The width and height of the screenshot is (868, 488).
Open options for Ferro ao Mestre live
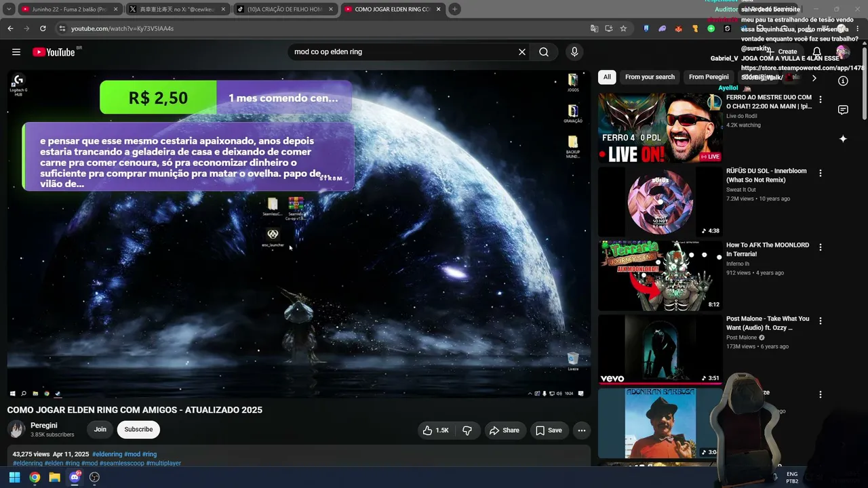coord(820,100)
